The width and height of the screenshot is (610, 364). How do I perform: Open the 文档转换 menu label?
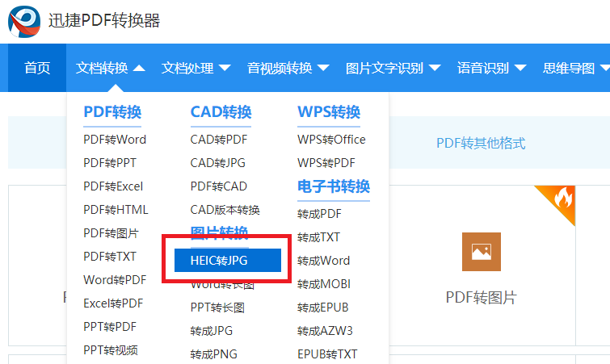pos(102,68)
